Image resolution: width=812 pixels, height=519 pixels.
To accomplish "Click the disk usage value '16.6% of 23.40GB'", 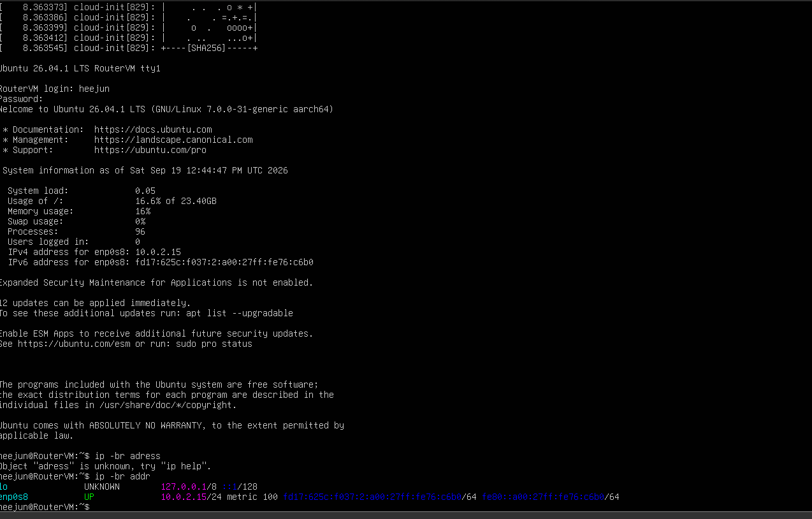I will point(176,201).
